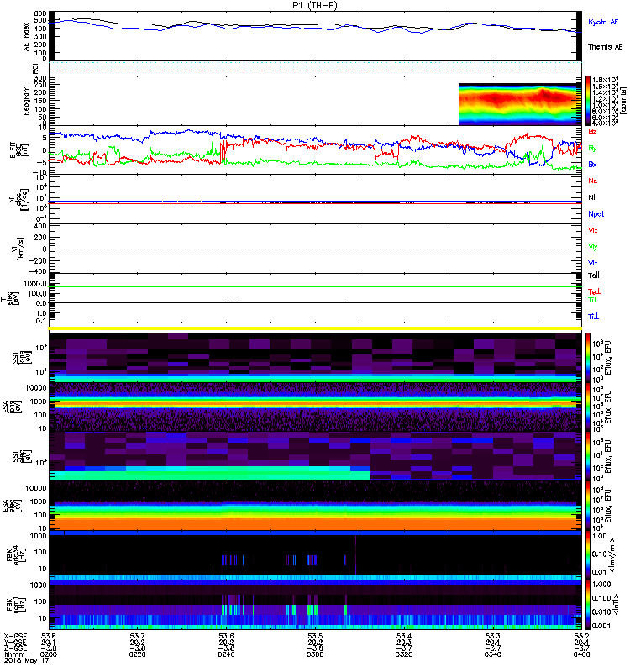Click the X-GSE value '53.3'

pyautogui.click(x=493, y=636)
